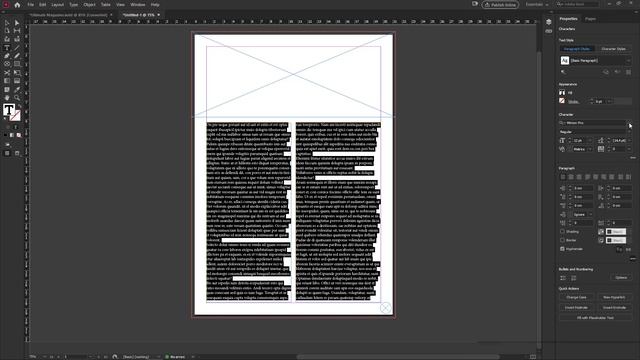640x360 pixels.
Task: Select the Page tool
Action: pos(7,31)
